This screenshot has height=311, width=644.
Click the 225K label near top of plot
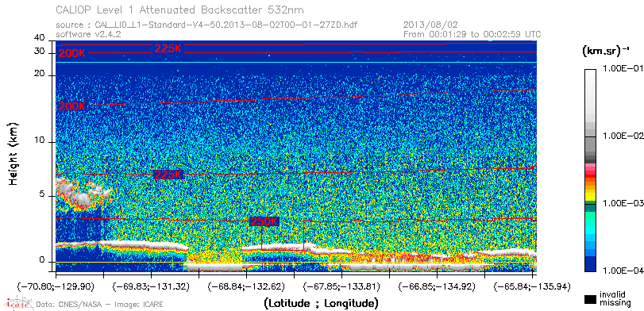[168, 48]
